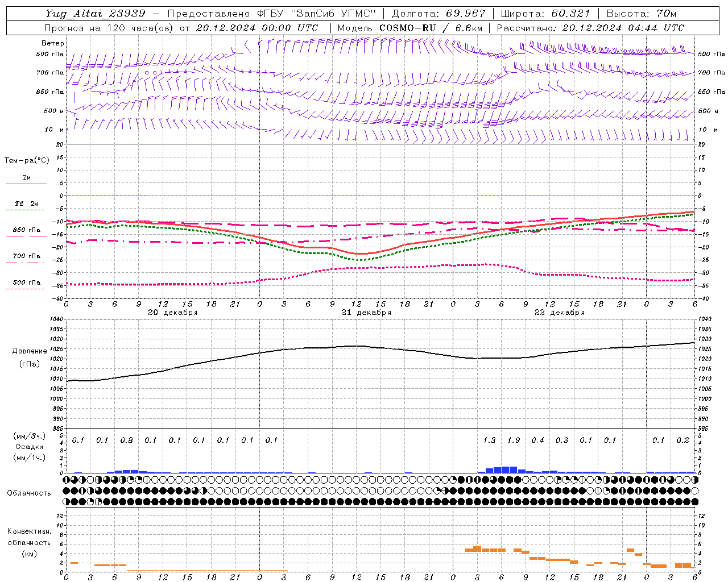Click the 0.8 precipitation value
Image resolution: width=728 pixels, height=582 pixels.
126,440
